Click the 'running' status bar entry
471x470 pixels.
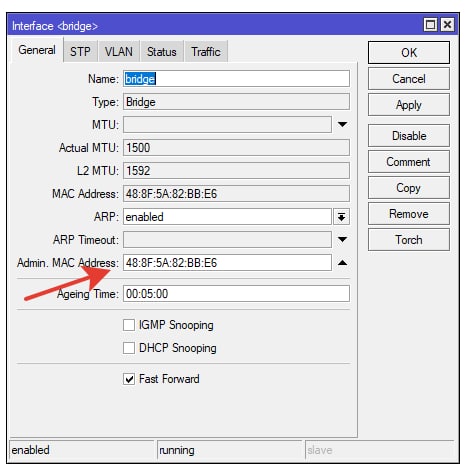click(229, 450)
